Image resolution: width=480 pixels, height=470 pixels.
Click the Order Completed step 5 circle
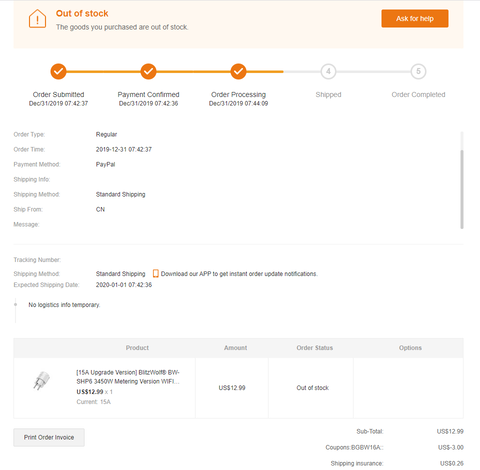click(x=418, y=71)
